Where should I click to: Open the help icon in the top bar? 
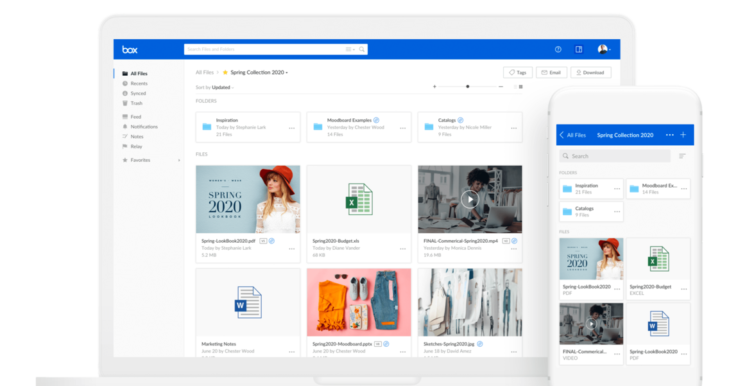(x=558, y=49)
